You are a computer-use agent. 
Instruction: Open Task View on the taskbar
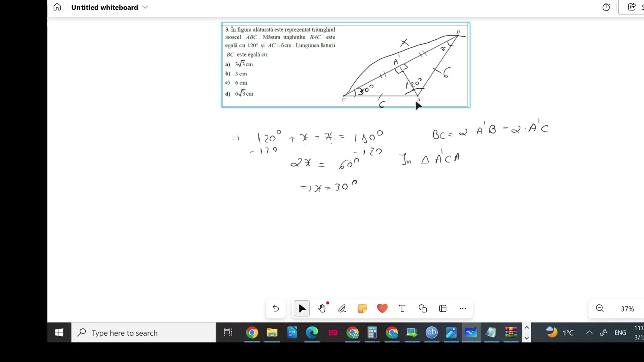tap(228, 333)
